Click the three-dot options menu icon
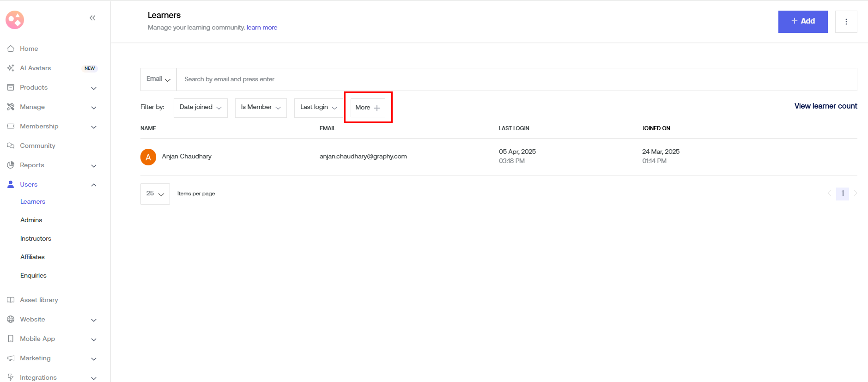The width and height of the screenshot is (868, 382). click(846, 22)
